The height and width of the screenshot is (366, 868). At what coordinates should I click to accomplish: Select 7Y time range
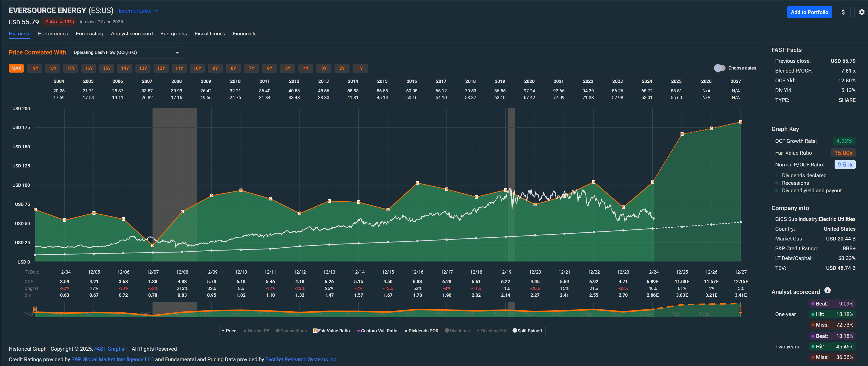[x=251, y=68]
